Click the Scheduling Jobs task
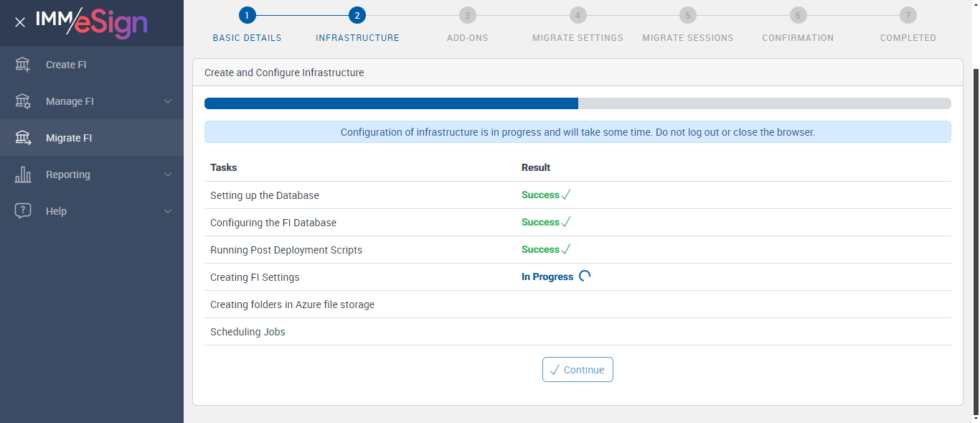980x423 pixels. pos(248,332)
